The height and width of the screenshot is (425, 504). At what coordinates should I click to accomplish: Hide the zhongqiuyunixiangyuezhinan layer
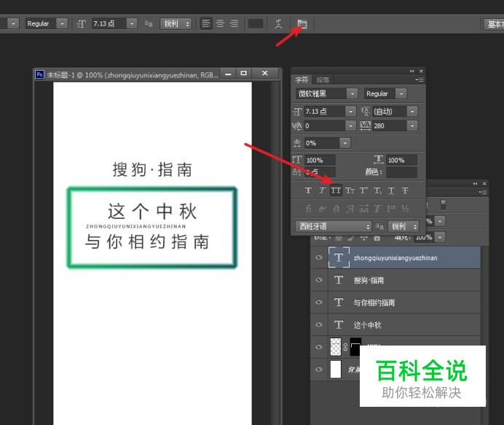coord(319,257)
